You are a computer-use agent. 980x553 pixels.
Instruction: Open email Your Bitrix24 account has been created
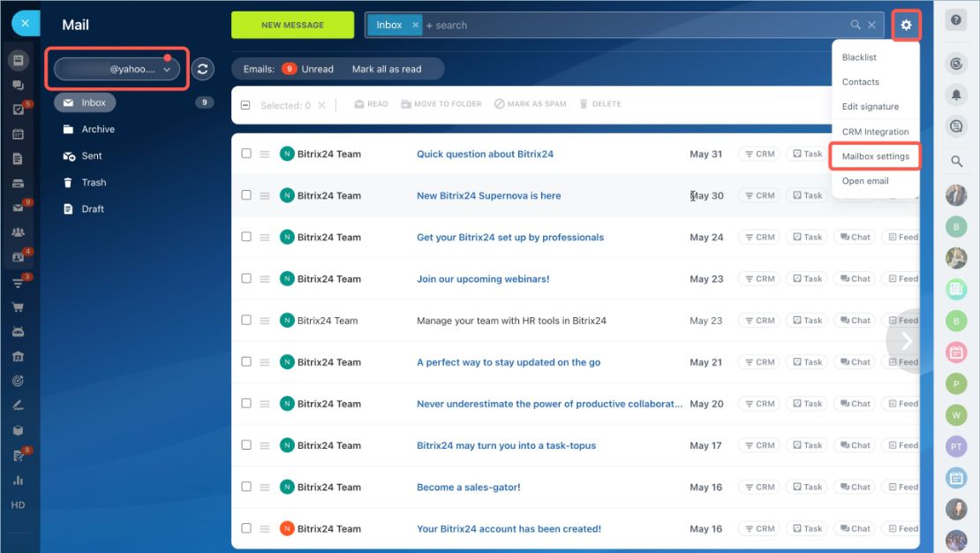click(509, 528)
